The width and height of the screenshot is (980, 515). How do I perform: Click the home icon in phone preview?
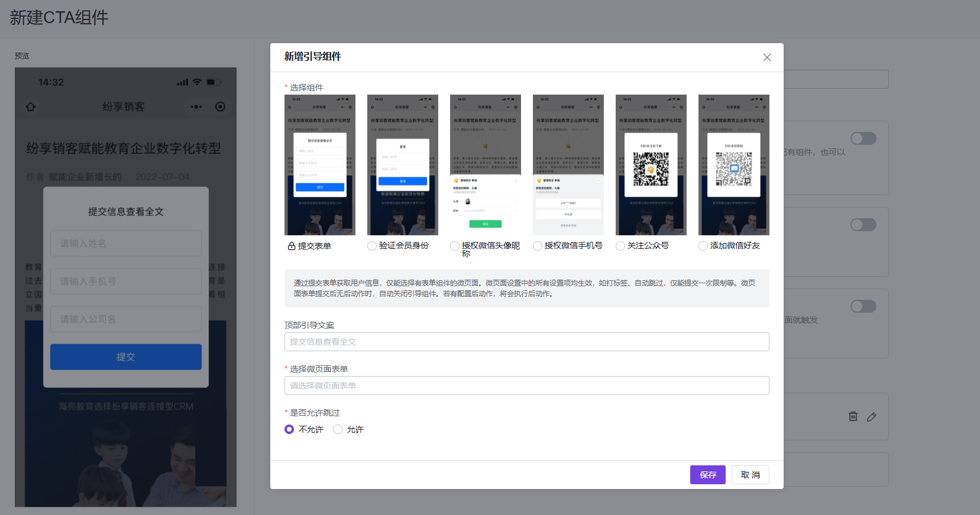31,107
